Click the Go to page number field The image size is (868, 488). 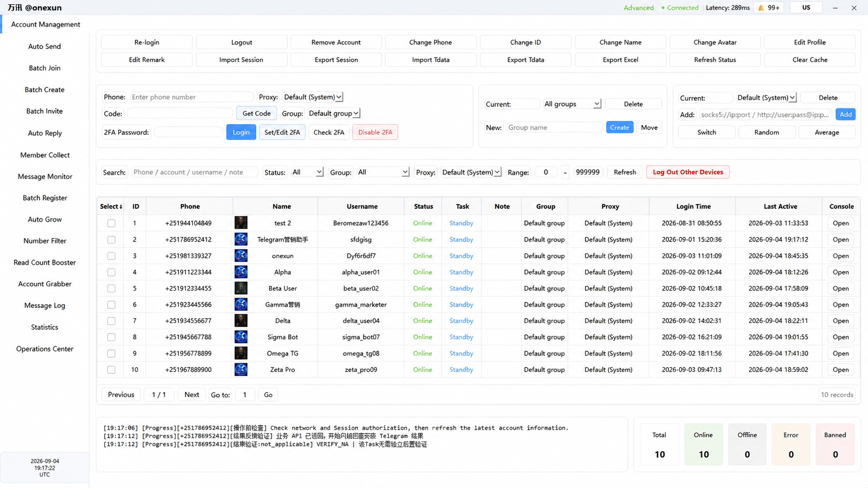click(245, 395)
